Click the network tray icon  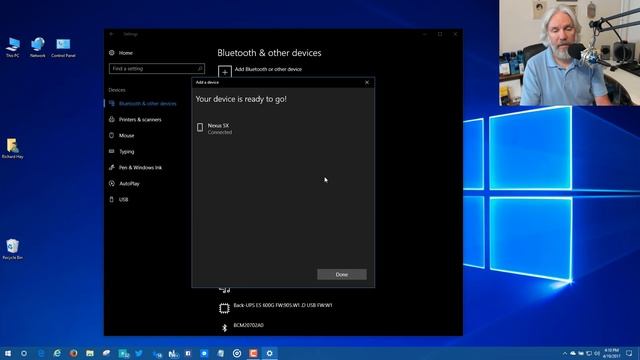coord(589,353)
